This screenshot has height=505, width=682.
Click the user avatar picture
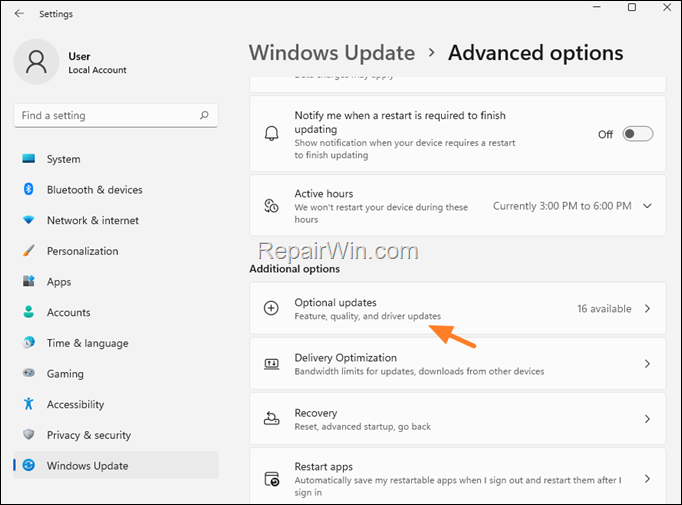36,61
